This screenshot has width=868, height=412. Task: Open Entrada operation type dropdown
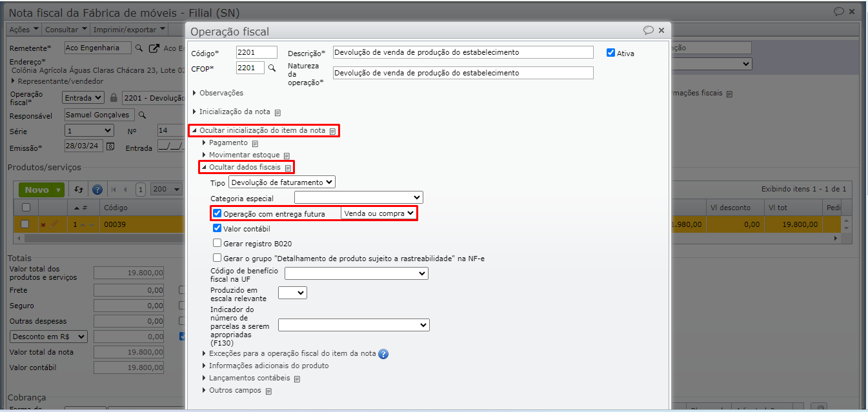pyautogui.click(x=83, y=97)
